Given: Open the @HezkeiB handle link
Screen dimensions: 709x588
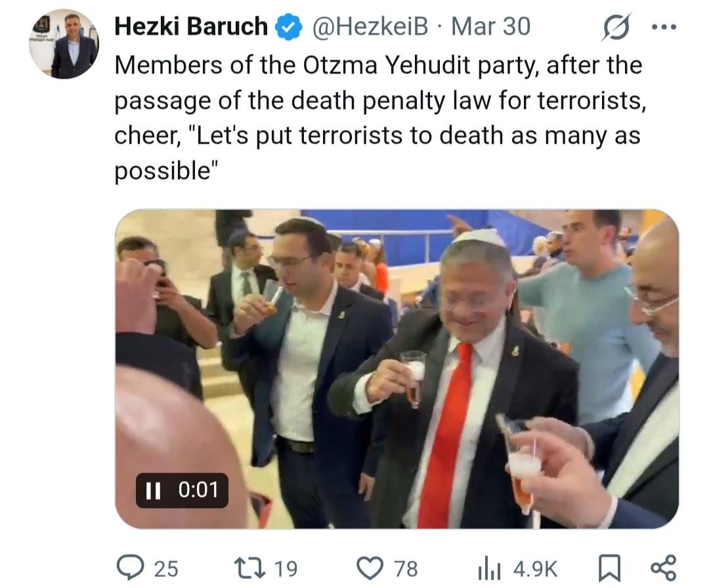Looking at the screenshot, I should coord(370,27).
